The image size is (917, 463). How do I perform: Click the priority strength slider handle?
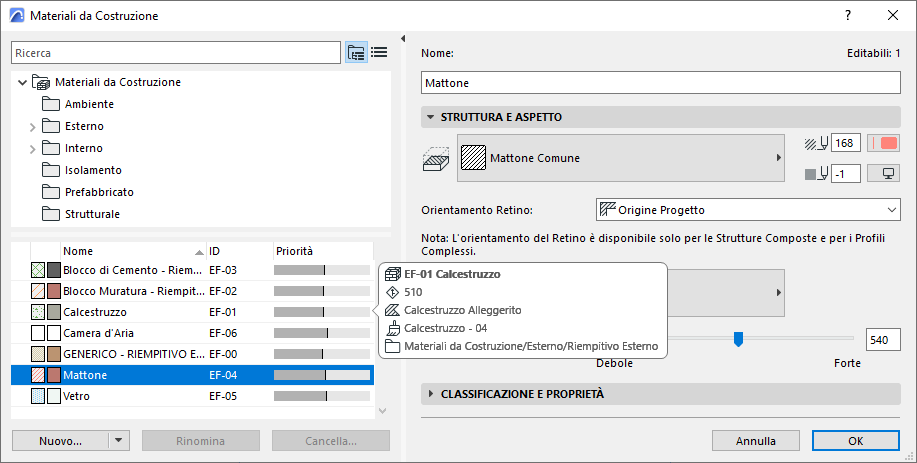pyautogui.click(x=738, y=339)
